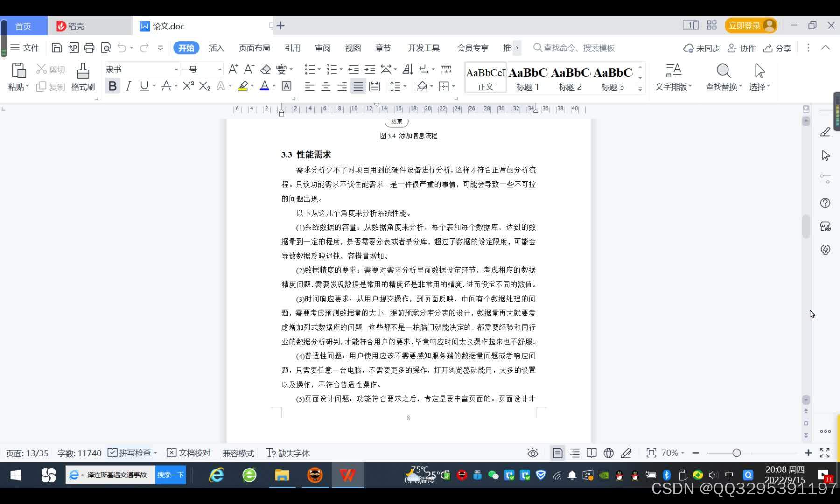
Task: Click the Format Painter (格式刷) brush
Action: click(x=83, y=71)
